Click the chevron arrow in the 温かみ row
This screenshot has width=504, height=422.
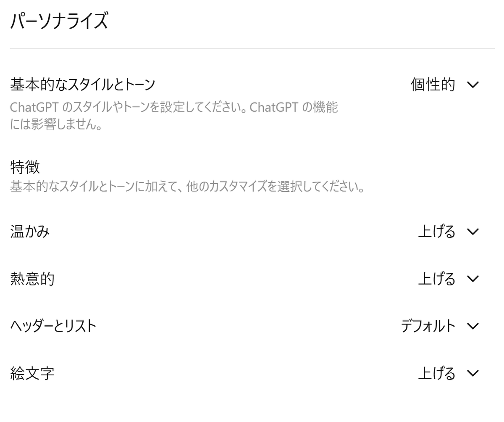click(473, 232)
